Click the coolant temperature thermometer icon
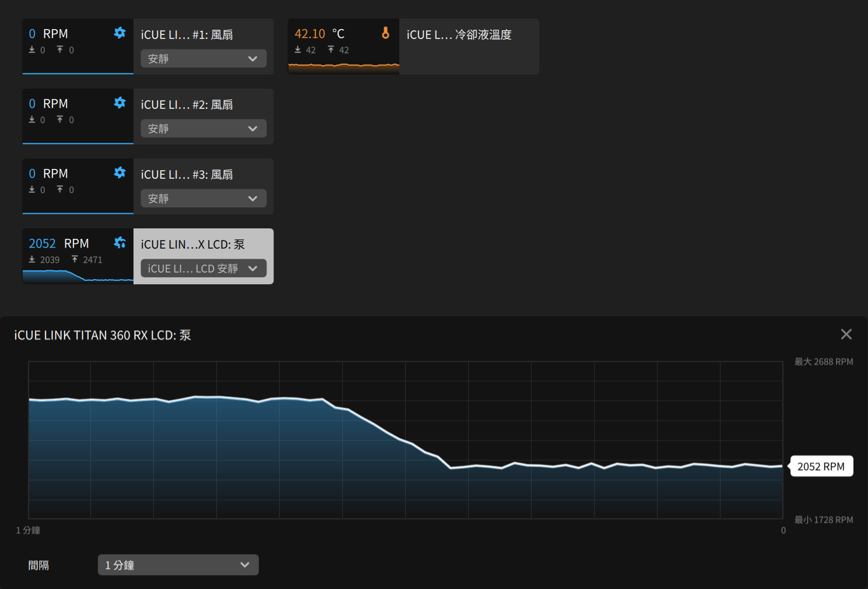This screenshot has height=589, width=868. 385,33
